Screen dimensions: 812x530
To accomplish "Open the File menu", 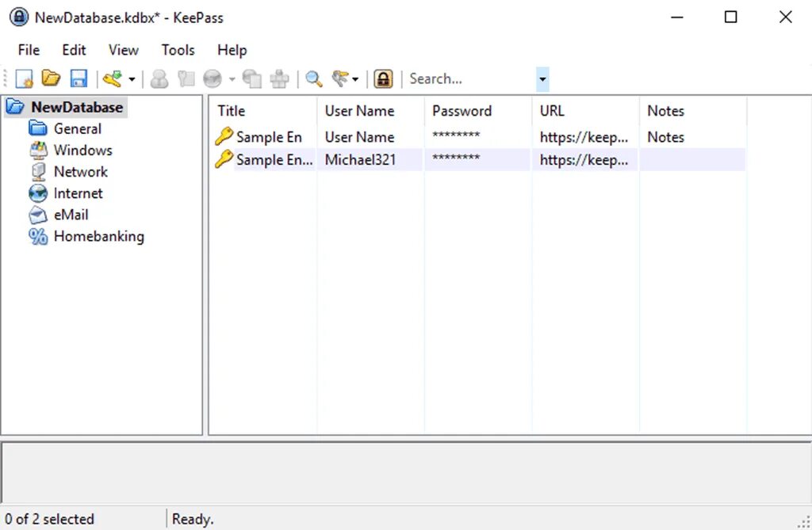I will (29, 50).
